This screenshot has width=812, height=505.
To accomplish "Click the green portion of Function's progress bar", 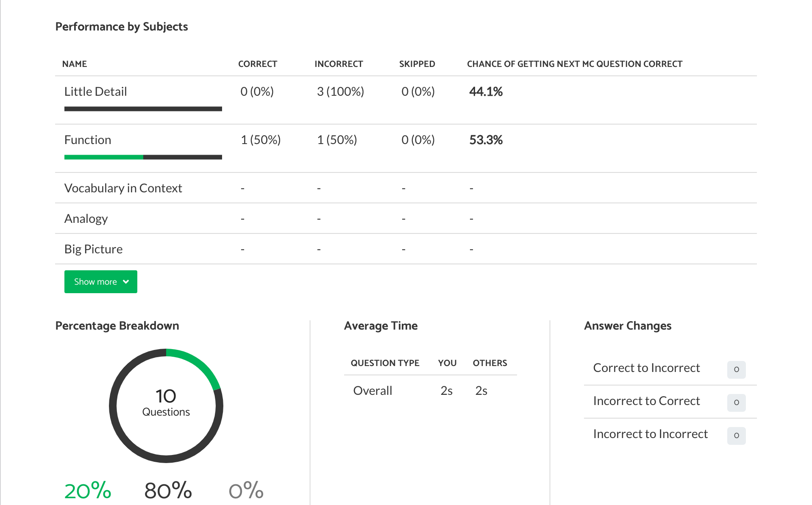I will [103, 157].
